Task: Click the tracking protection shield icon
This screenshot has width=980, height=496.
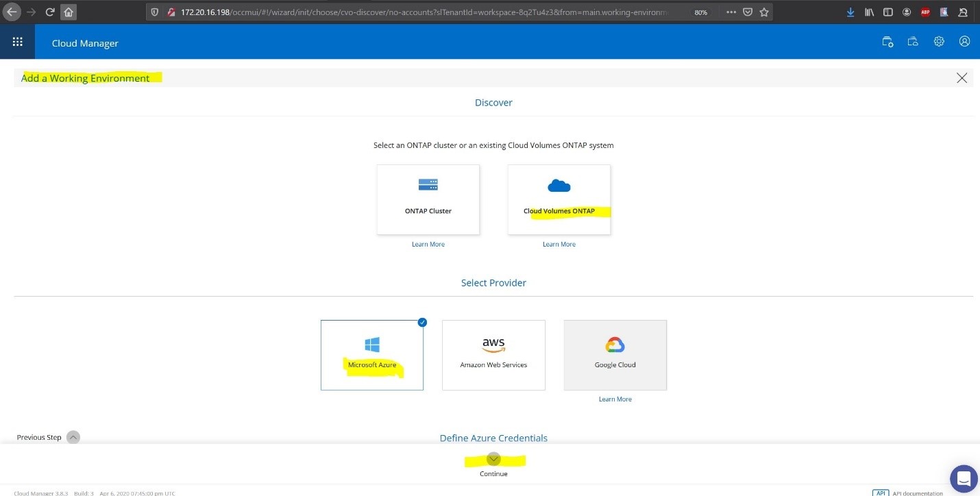Action: (x=154, y=12)
